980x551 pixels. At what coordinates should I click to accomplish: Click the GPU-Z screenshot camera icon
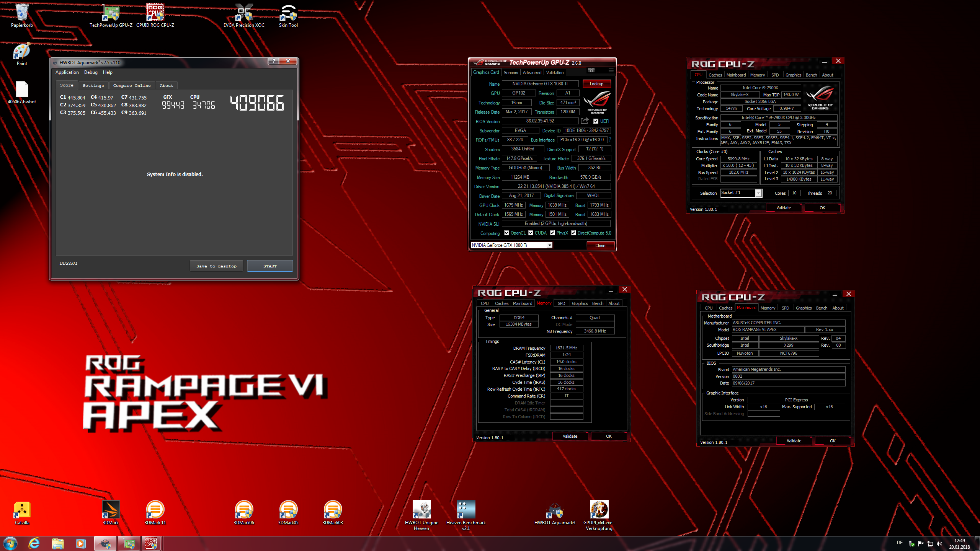(x=591, y=70)
